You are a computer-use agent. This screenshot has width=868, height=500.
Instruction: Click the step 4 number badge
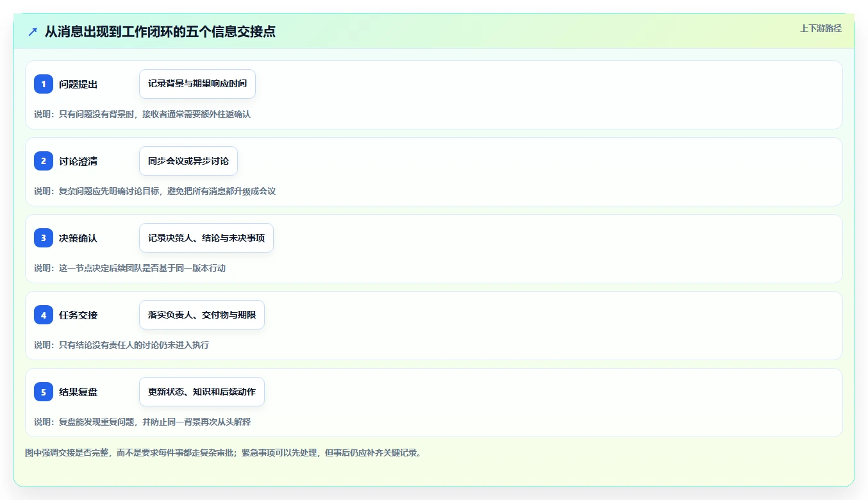pyautogui.click(x=44, y=315)
